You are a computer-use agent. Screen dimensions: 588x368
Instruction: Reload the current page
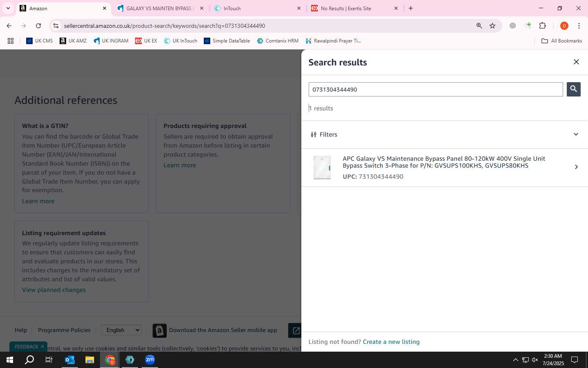[x=38, y=26]
